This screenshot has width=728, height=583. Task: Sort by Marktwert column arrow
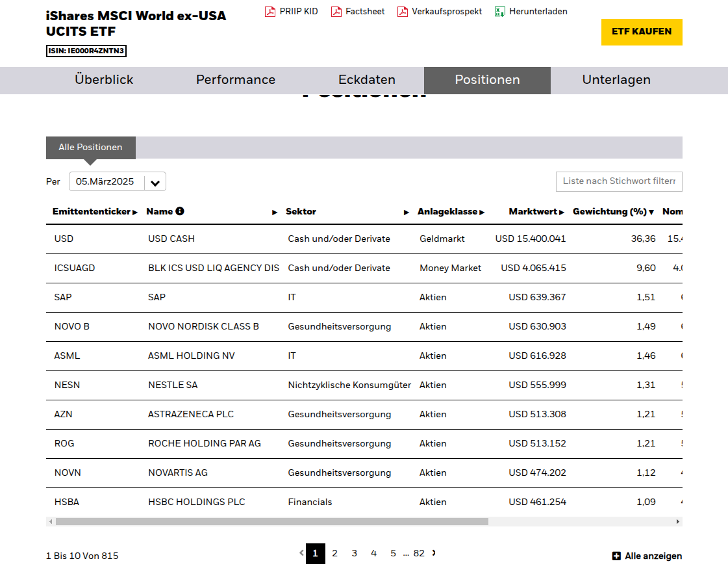pyautogui.click(x=562, y=213)
